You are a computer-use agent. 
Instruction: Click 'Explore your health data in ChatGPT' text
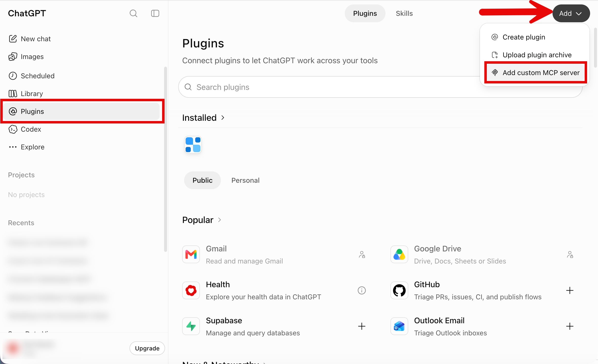pos(263,297)
